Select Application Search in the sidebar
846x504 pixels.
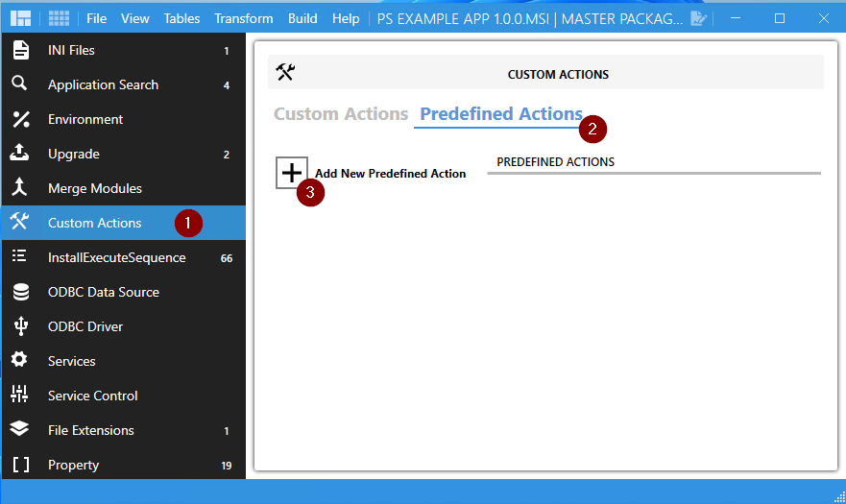click(x=124, y=84)
